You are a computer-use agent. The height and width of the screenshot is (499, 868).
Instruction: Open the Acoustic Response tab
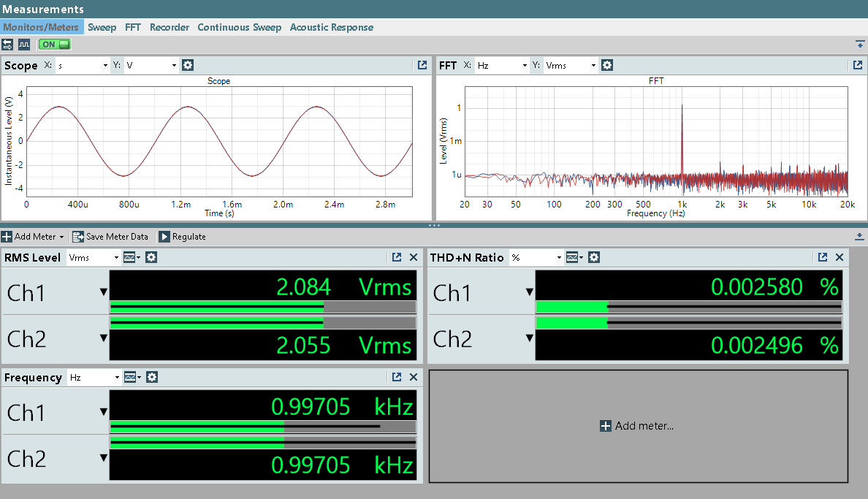point(332,27)
